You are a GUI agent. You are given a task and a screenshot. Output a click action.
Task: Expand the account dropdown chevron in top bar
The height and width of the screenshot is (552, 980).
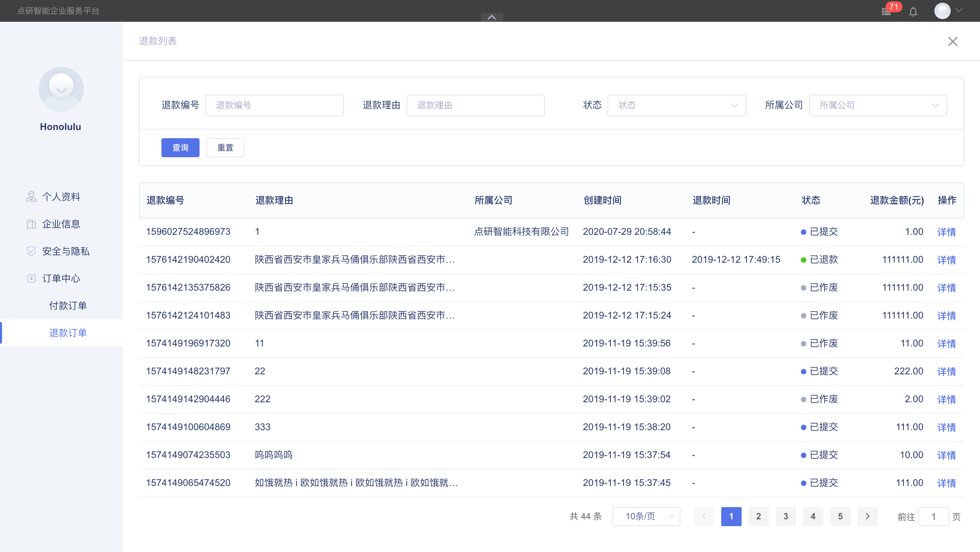959,11
